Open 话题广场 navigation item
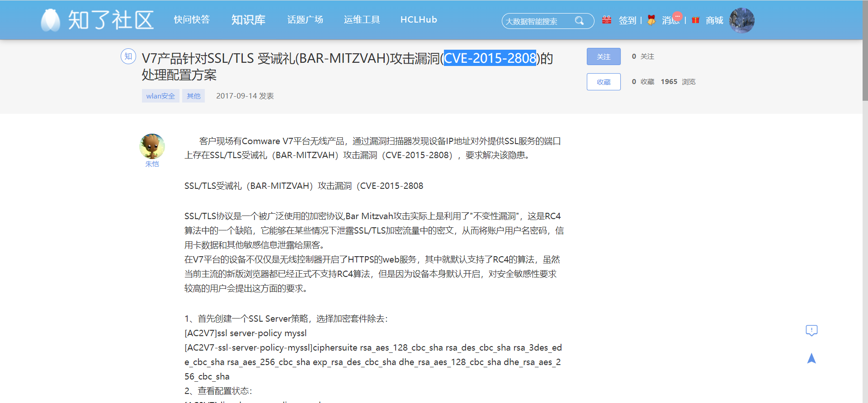 305,20
